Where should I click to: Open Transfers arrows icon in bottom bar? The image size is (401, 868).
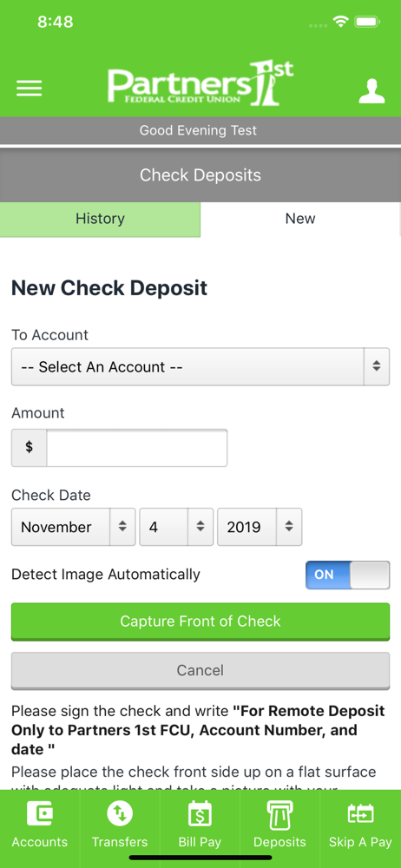[x=120, y=814]
